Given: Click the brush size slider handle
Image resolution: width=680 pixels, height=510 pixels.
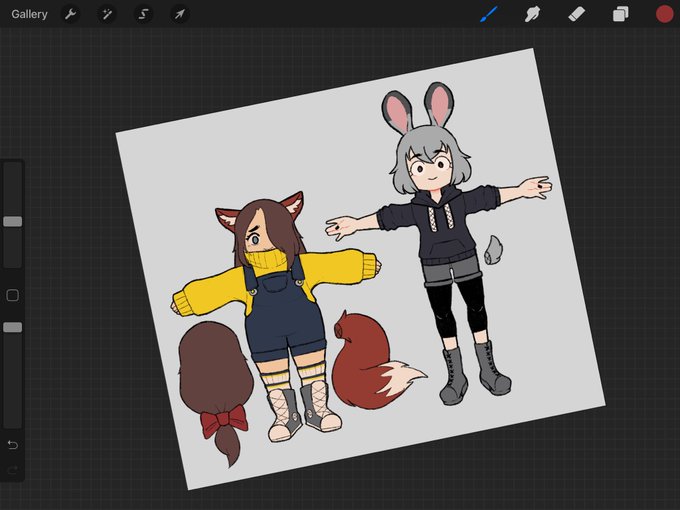Looking at the screenshot, I should pyautogui.click(x=13, y=222).
